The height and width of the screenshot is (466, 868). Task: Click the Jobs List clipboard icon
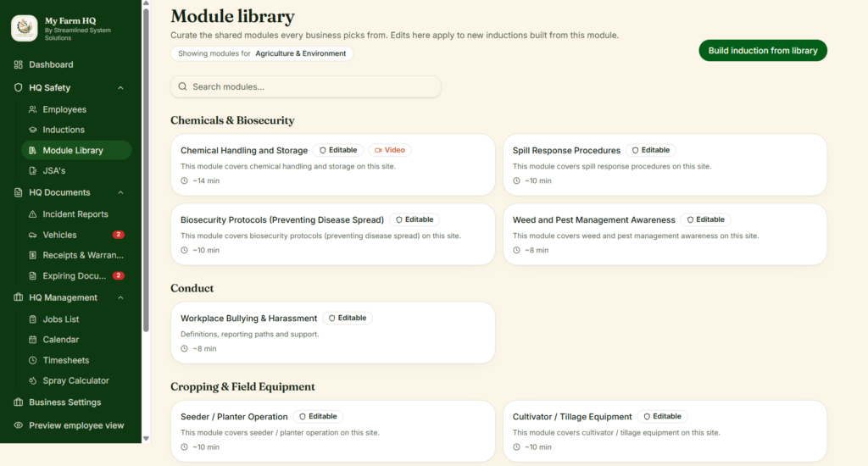33,319
